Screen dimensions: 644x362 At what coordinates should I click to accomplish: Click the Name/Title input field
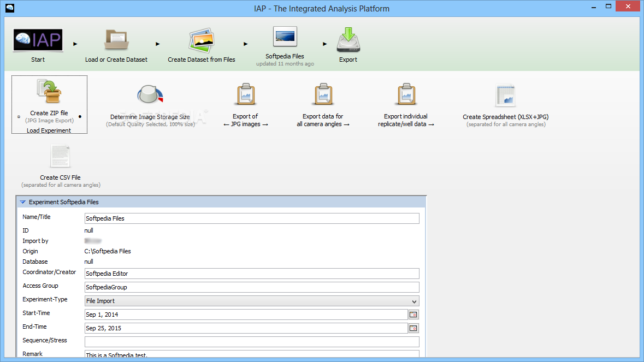click(x=252, y=218)
